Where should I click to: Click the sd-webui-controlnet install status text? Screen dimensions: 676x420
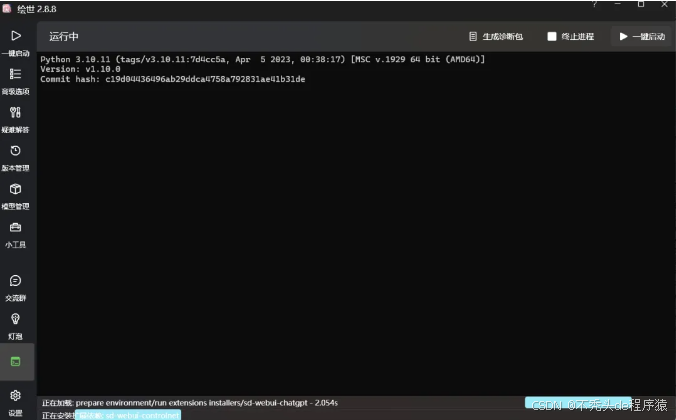coord(110,415)
